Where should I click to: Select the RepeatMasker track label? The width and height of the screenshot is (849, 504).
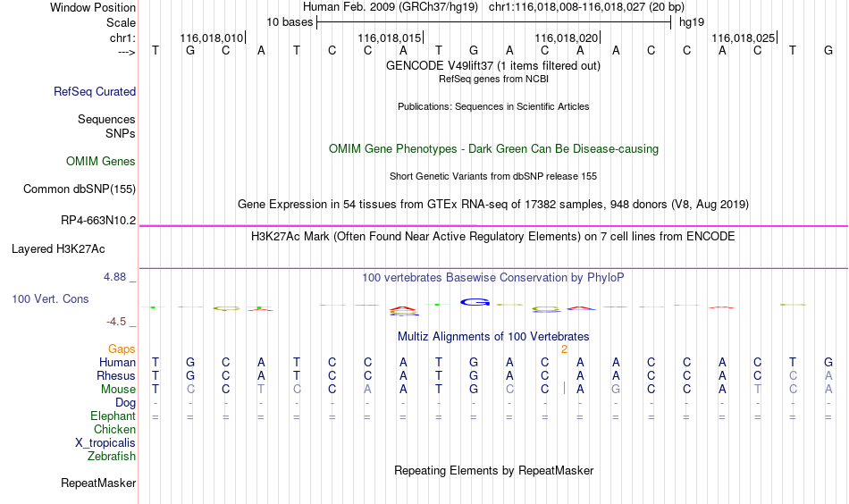point(98,483)
